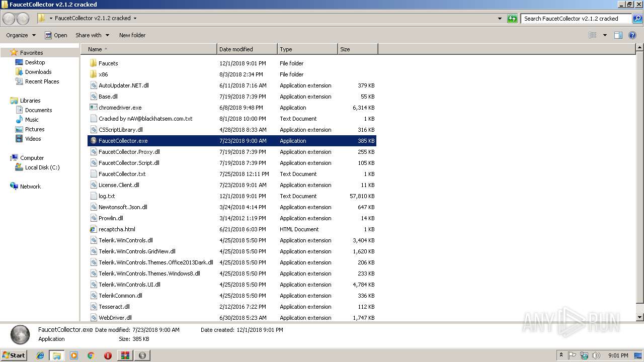
Task: Select Favorites in navigation pane
Action: pyautogui.click(x=31, y=53)
